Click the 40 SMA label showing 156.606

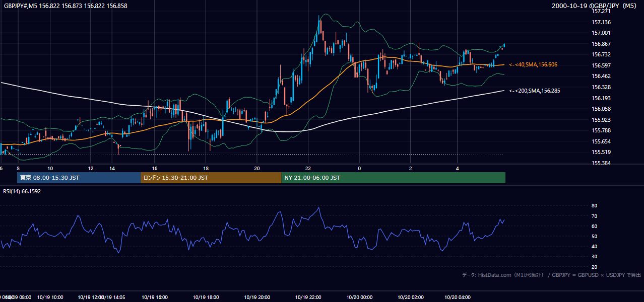click(x=533, y=64)
